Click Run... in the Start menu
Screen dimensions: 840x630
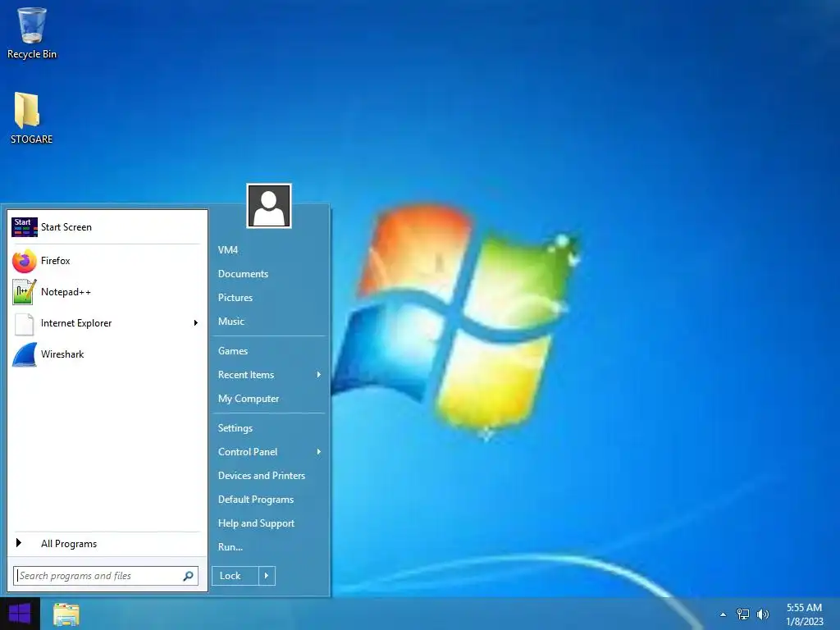(231, 547)
